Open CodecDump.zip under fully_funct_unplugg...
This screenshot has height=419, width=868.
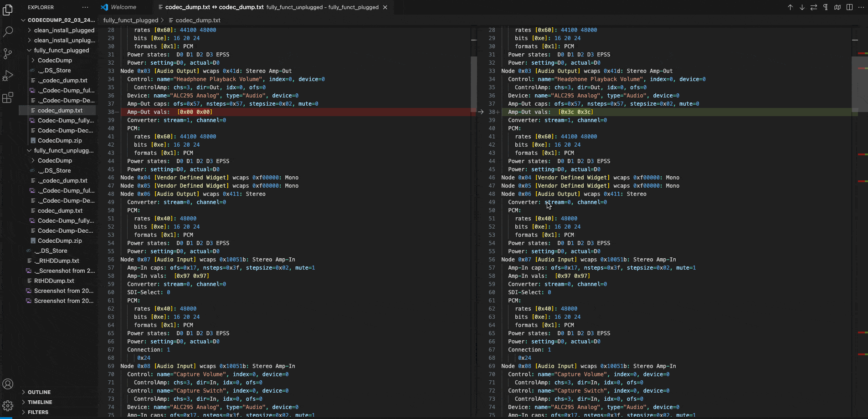(x=58, y=240)
